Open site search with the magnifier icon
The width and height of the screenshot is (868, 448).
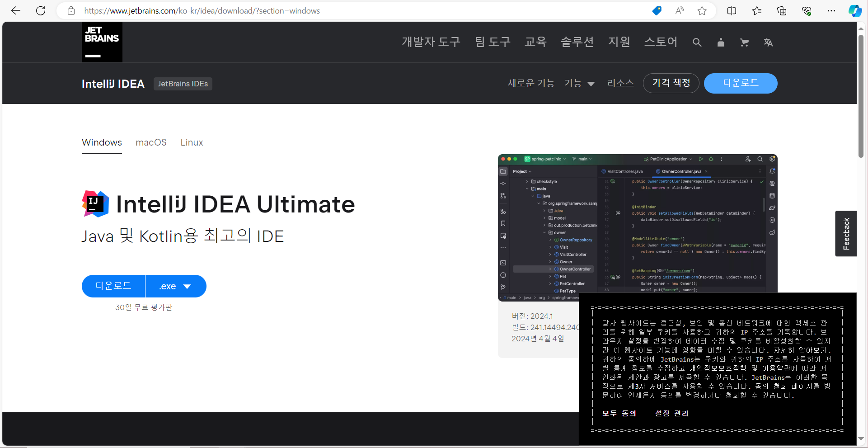(697, 42)
